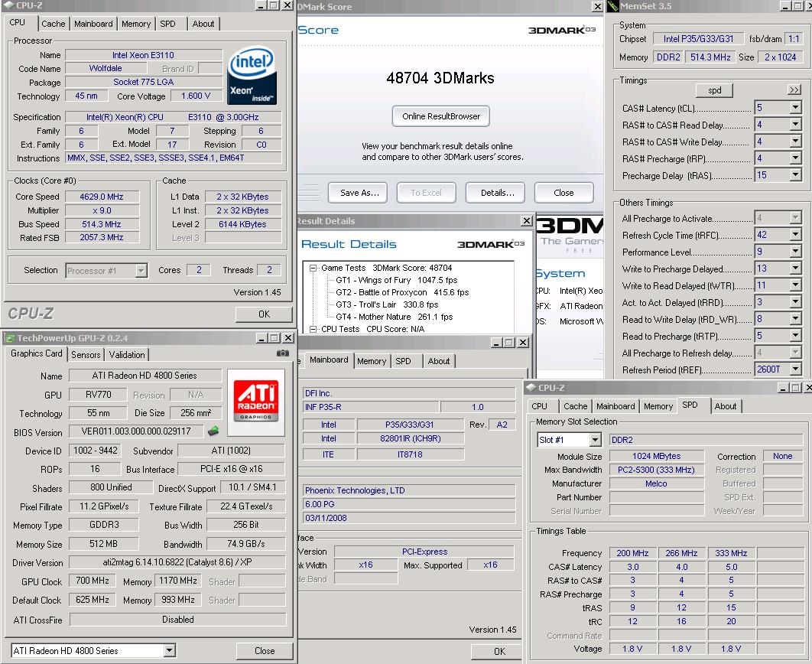Click the GT4 - Mother Nature result row
812x664 pixels.
[x=394, y=317]
